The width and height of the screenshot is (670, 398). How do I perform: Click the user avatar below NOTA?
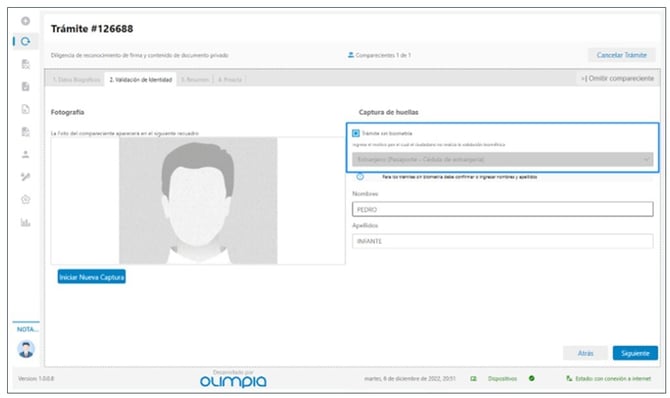coord(26,349)
